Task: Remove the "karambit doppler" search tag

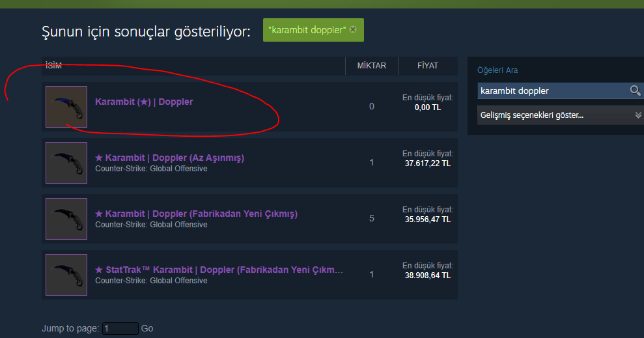Action: point(353,29)
